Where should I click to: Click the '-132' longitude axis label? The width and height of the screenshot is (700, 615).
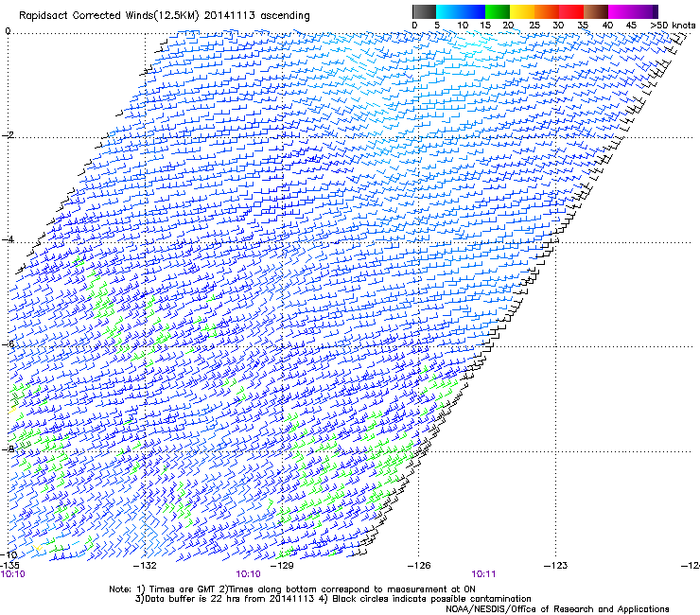(x=145, y=566)
